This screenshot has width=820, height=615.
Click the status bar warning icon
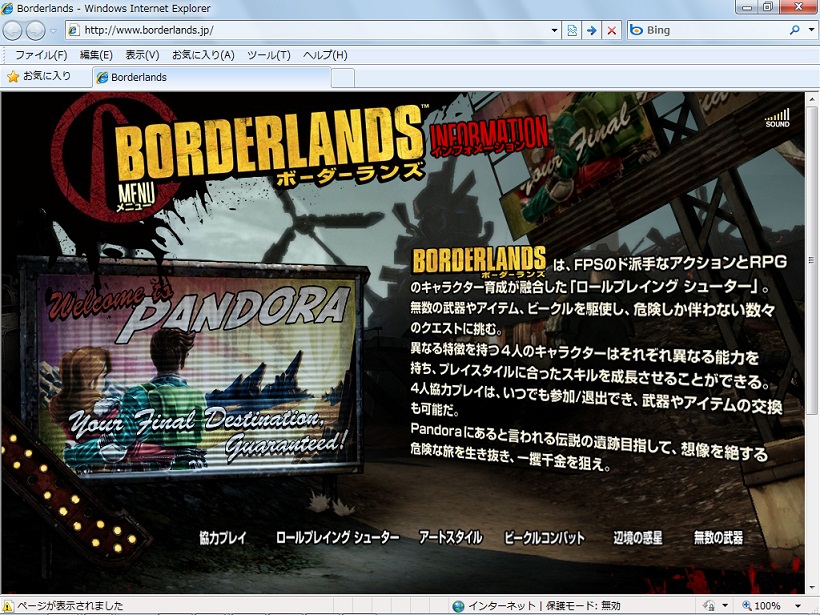click(x=7, y=606)
